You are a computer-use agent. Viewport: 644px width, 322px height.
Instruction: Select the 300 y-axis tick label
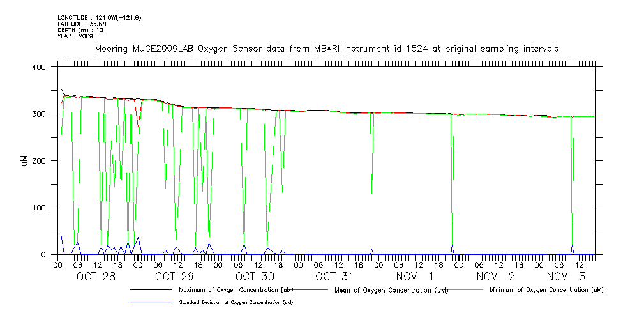click(x=40, y=114)
